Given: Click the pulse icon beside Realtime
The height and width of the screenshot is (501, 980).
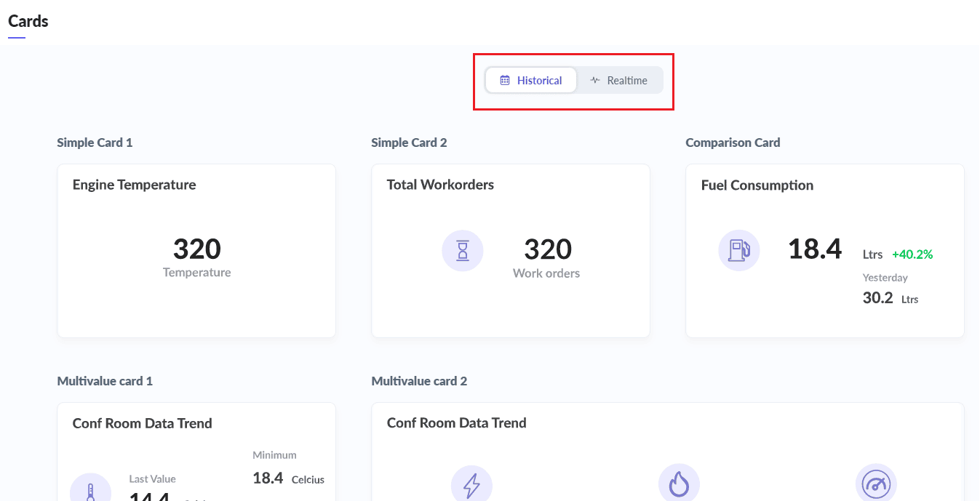Looking at the screenshot, I should [x=595, y=81].
